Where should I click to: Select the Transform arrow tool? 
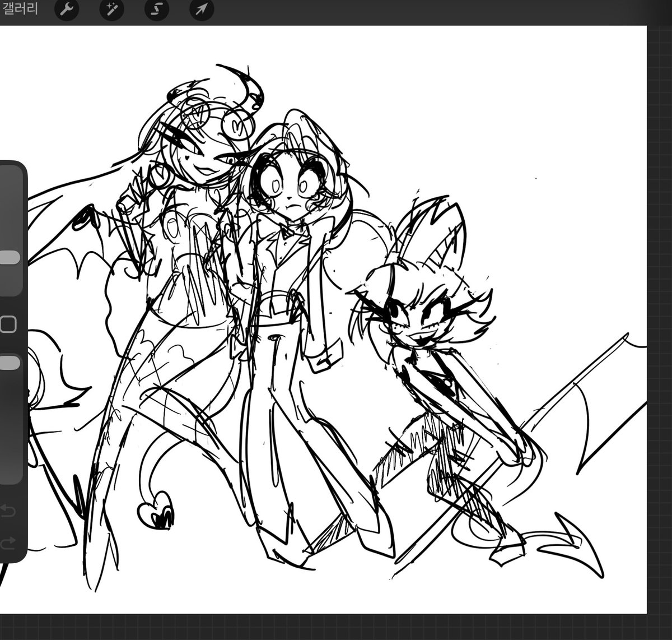click(202, 9)
